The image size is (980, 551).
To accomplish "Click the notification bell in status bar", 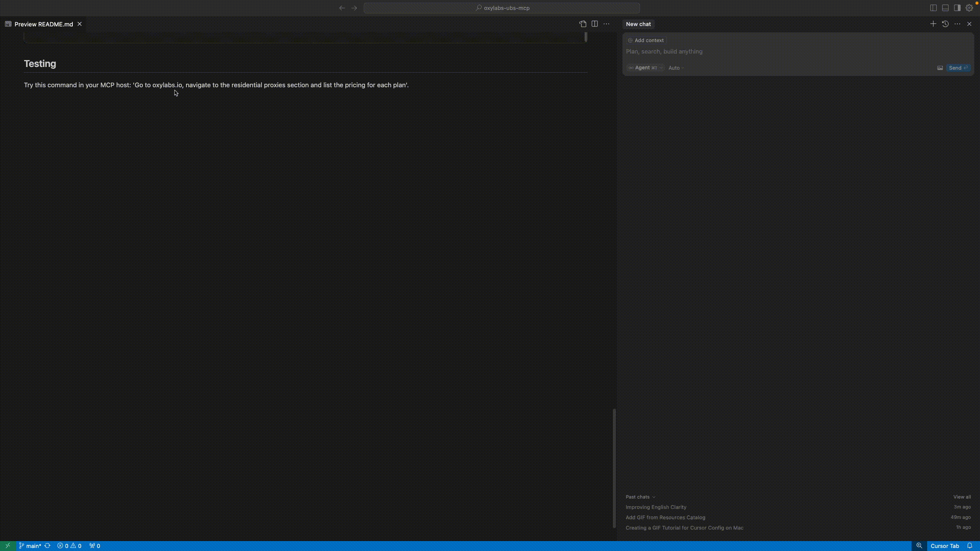I will (970, 546).
